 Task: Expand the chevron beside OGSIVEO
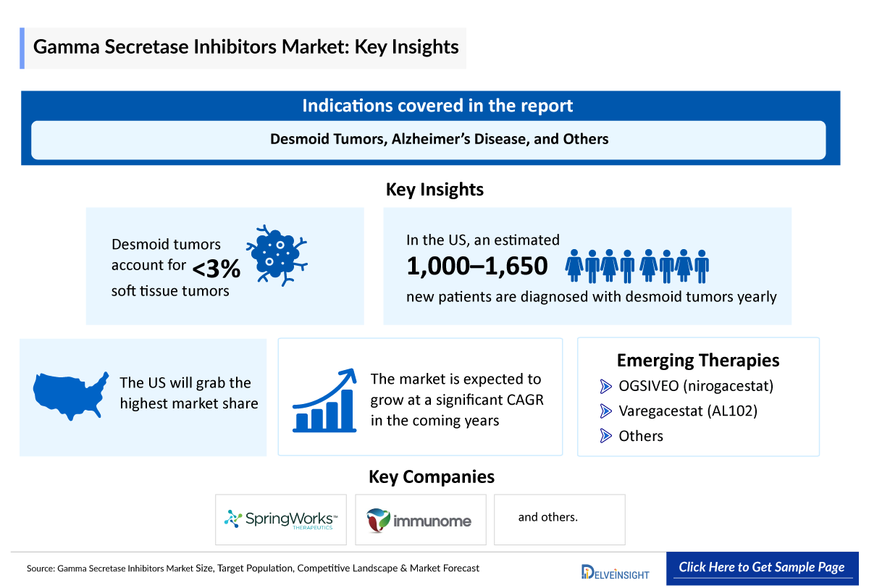(x=607, y=386)
